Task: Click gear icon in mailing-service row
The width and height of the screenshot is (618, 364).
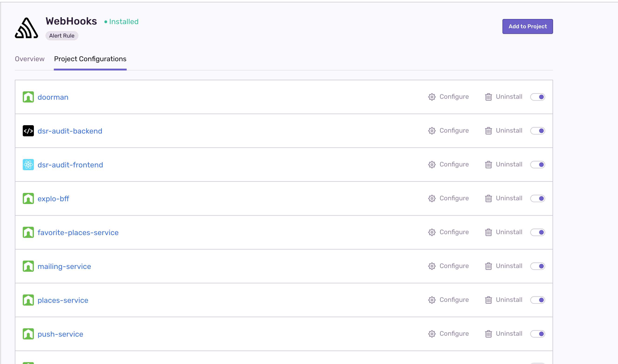Action: (432, 266)
